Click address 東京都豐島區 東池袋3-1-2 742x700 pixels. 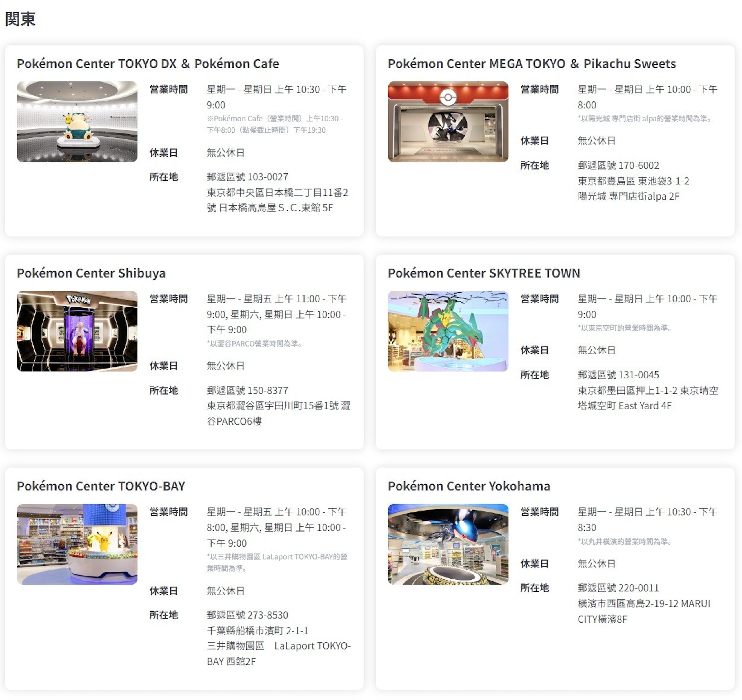[633, 181]
